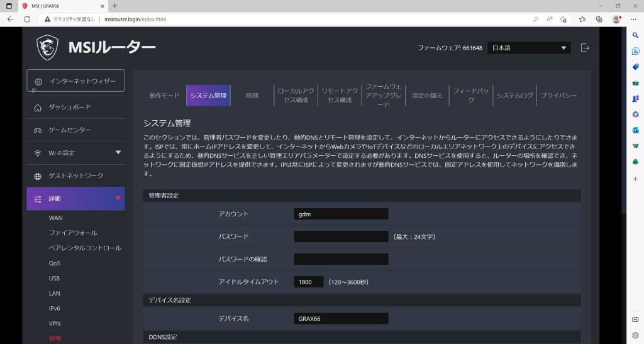Open the paper-plane Drop icon in Edge sidebar
The height and width of the screenshot is (344, 644).
coord(635,146)
